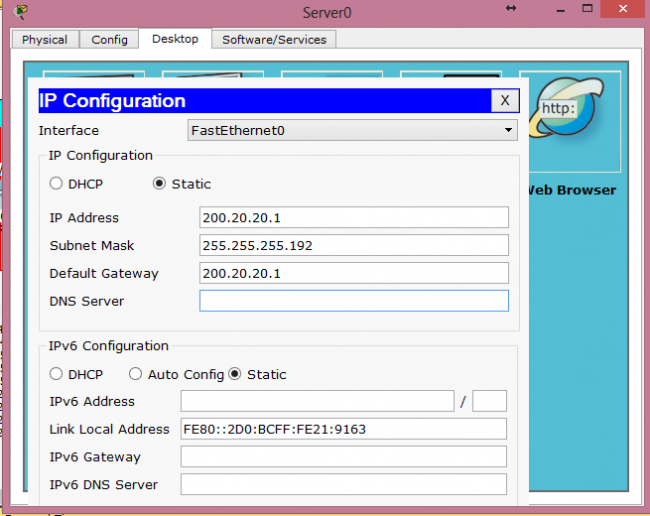
Task: Close the IP Configuration dialog
Action: pos(505,100)
